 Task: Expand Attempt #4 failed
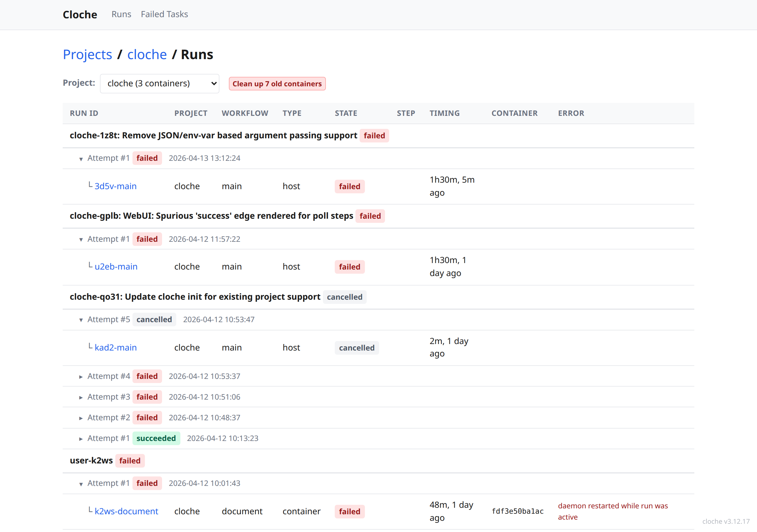(x=81, y=377)
